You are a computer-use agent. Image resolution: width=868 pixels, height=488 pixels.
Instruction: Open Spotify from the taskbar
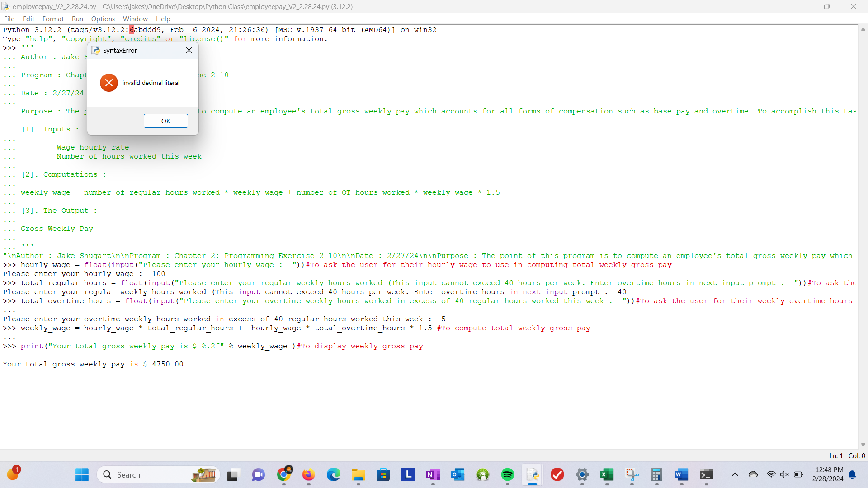pos(508,474)
